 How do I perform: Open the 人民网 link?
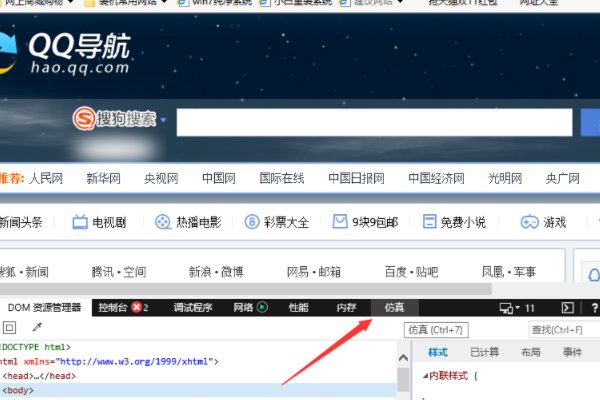(x=46, y=178)
